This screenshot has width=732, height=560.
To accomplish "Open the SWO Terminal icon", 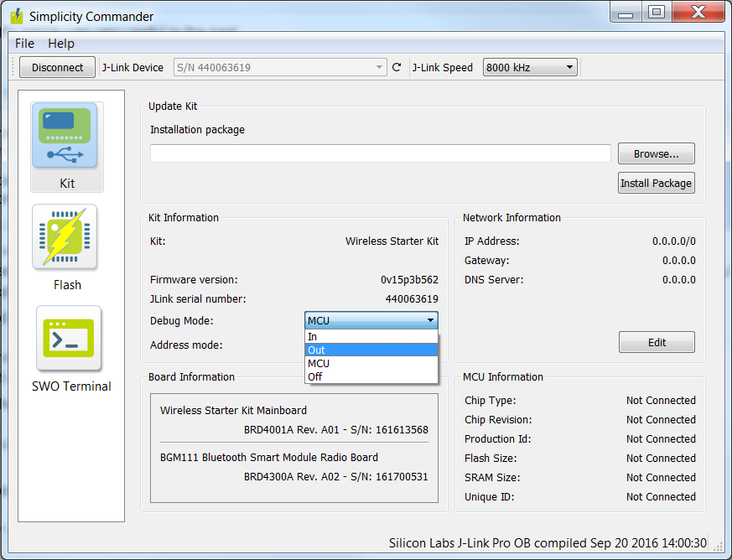I will point(68,339).
